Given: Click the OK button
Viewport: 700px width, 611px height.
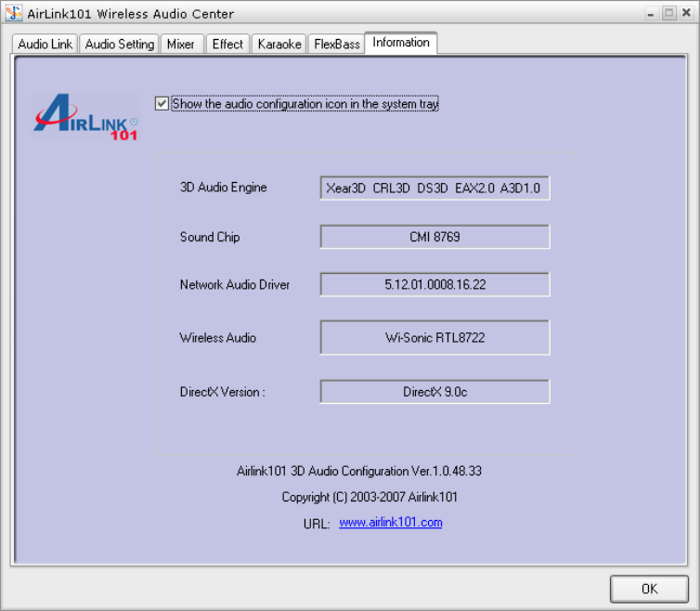Looking at the screenshot, I should (649, 589).
